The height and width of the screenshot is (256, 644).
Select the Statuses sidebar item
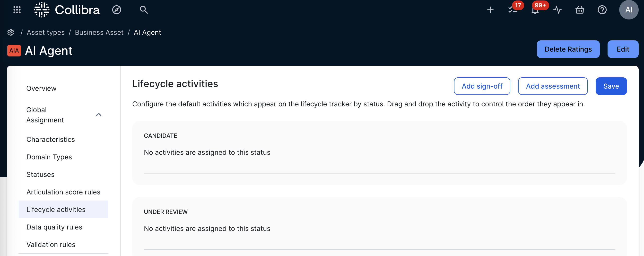click(41, 174)
